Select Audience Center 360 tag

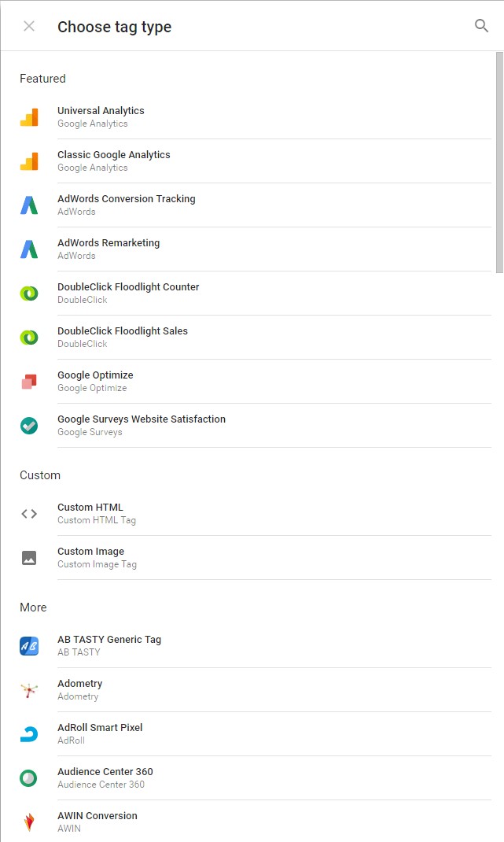pos(105,777)
